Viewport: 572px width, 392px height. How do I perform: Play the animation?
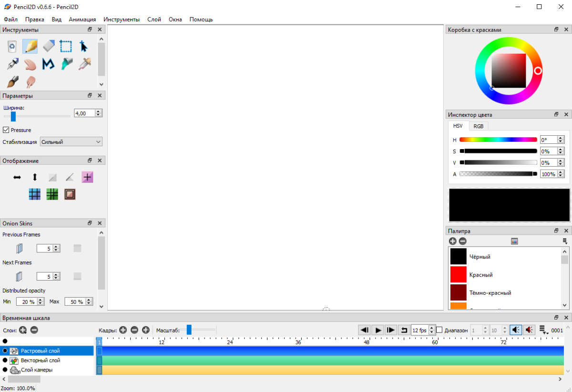tap(378, 330)
